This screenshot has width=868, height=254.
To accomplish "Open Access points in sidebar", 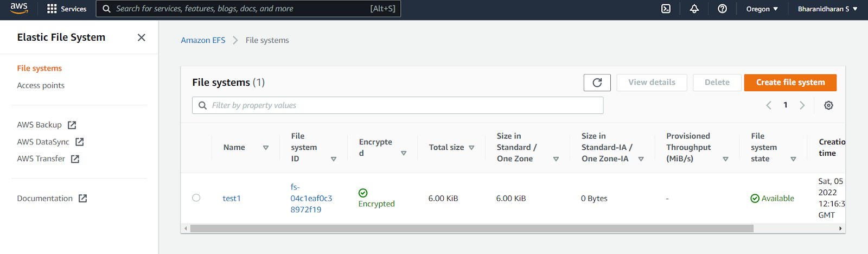I will point(41,85).
